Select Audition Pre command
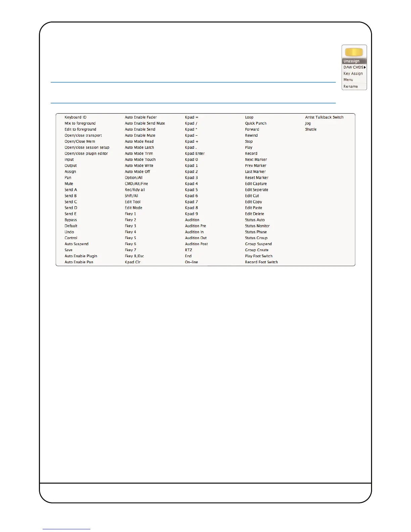 click(195, 226)
